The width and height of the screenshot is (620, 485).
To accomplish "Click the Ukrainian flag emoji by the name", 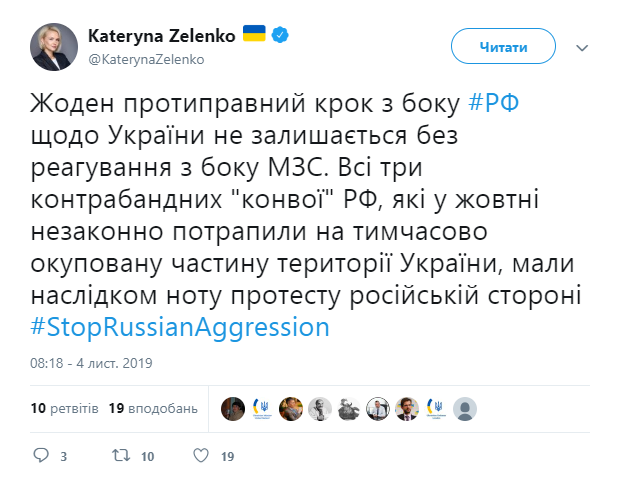I will click(255, 35).
